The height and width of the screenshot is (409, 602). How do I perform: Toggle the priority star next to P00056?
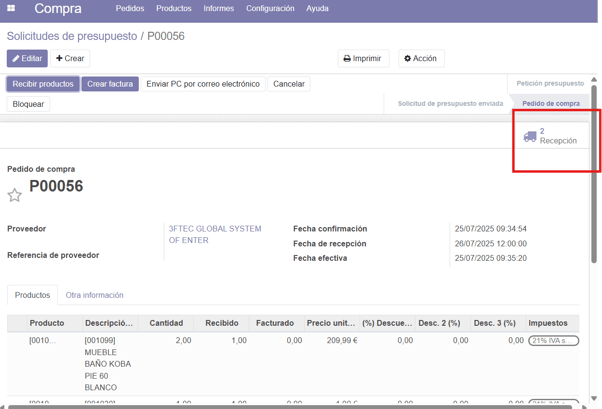pyautogui.click(x=15, y=195)
